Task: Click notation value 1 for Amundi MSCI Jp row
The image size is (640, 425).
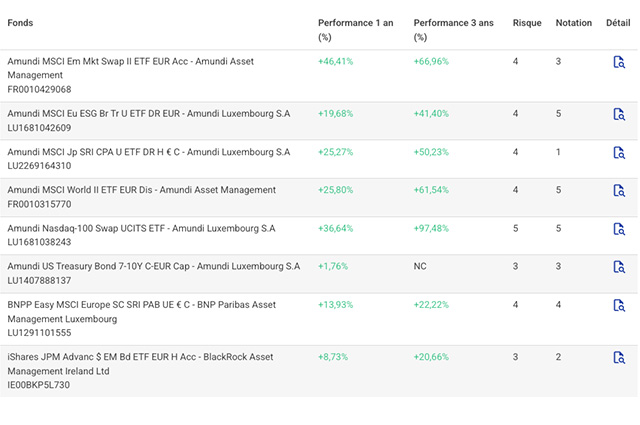Action: [558, 152]
